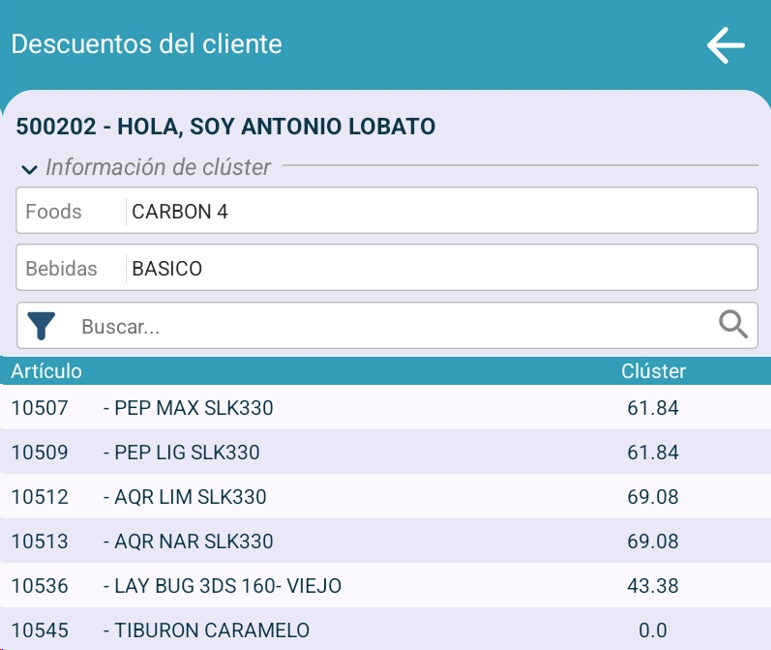The width and height of the screenshot is (771, 650).
Task: Choose item 10512 AQR LIM SLK330
Action: (x=190, y=497)
